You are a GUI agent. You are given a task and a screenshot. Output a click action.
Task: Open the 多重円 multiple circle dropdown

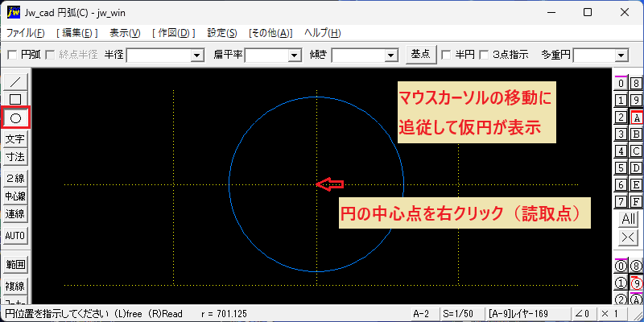621,56
